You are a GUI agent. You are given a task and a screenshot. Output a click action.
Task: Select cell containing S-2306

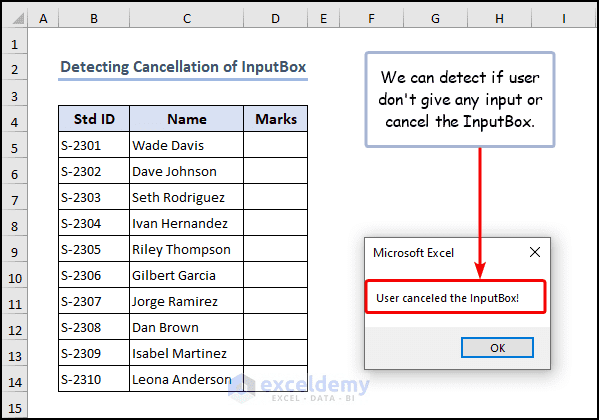click(x=94, y=275)
